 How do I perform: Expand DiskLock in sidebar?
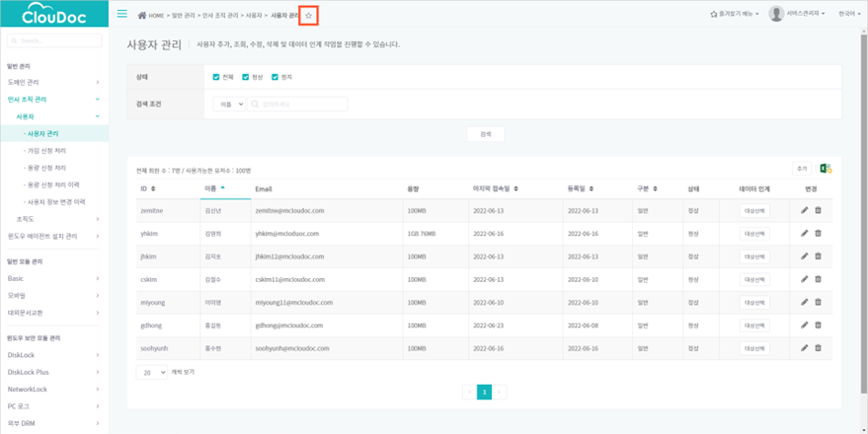pos(53,355)
